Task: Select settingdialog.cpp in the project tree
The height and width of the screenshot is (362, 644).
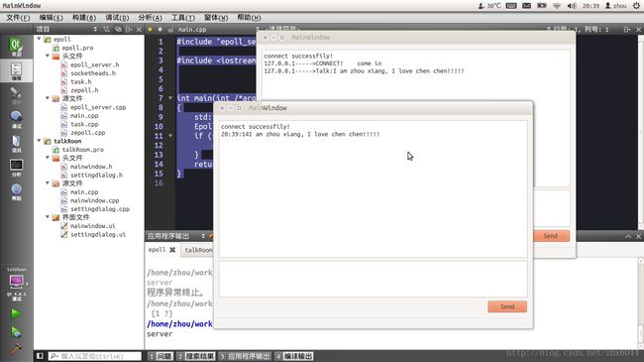Action: pos(100,209)
